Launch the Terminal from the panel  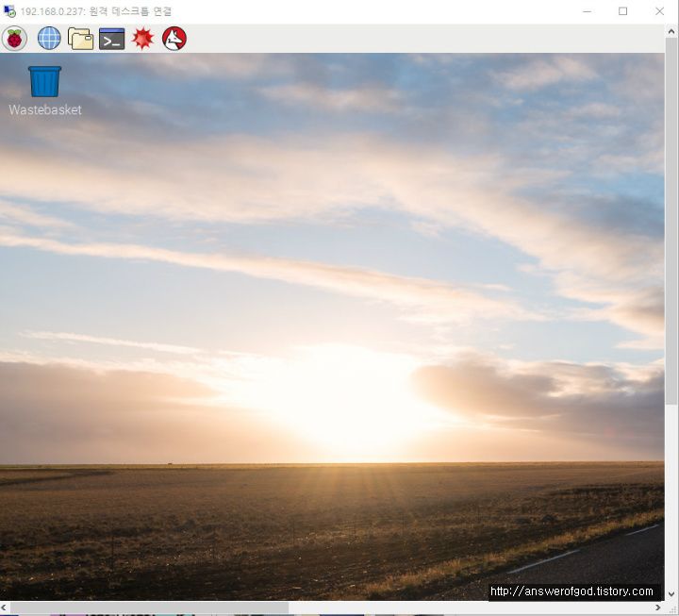(111, 39)
